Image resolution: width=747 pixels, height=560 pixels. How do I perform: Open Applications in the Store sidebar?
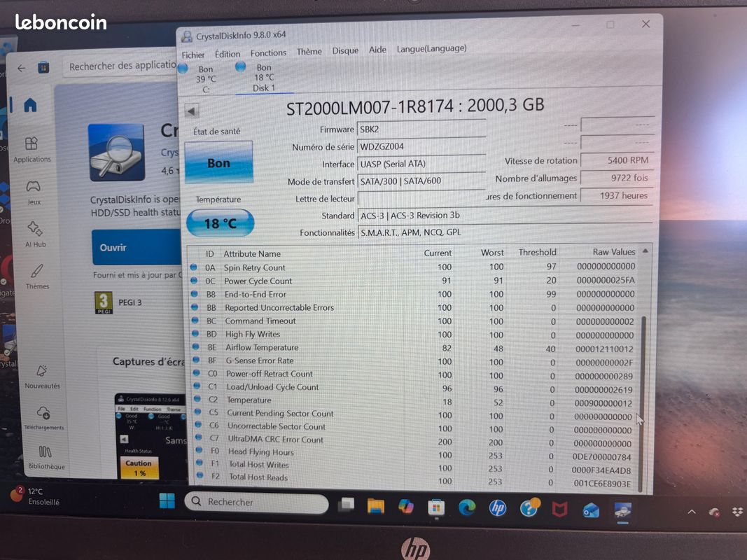pos(32,150)
